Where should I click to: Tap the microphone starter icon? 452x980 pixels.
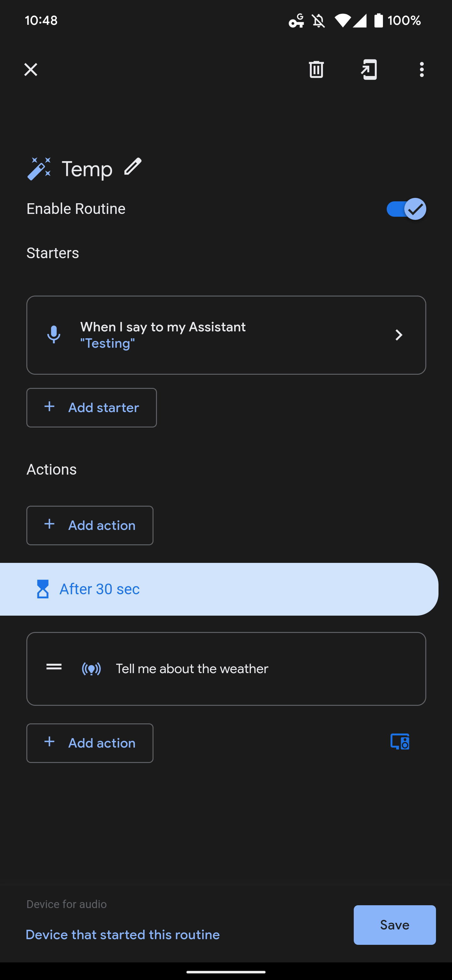[x=54, y=335]
